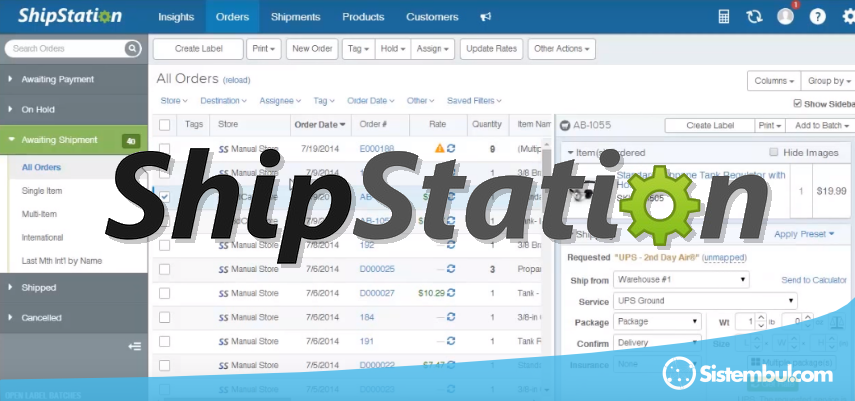Select checkbox for order 192

coord(164,245)
